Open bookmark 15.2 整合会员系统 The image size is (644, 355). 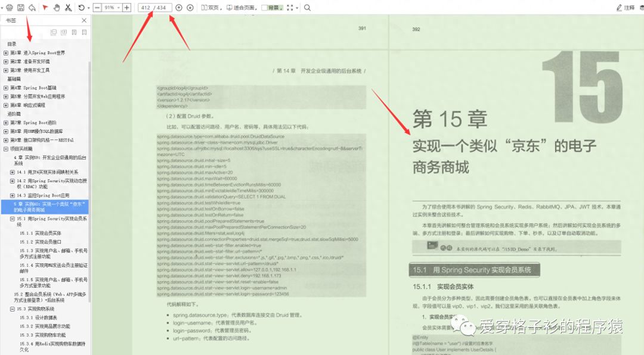pos(49,297)
